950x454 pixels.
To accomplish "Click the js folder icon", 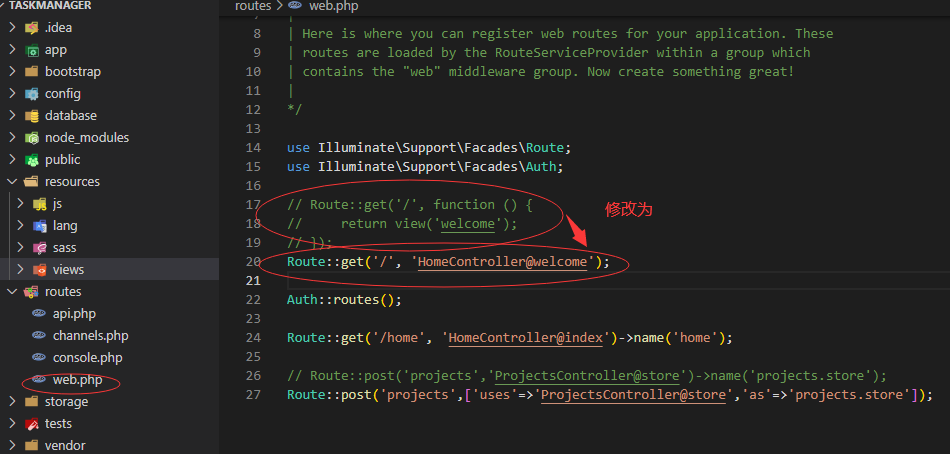I will 39,204.
